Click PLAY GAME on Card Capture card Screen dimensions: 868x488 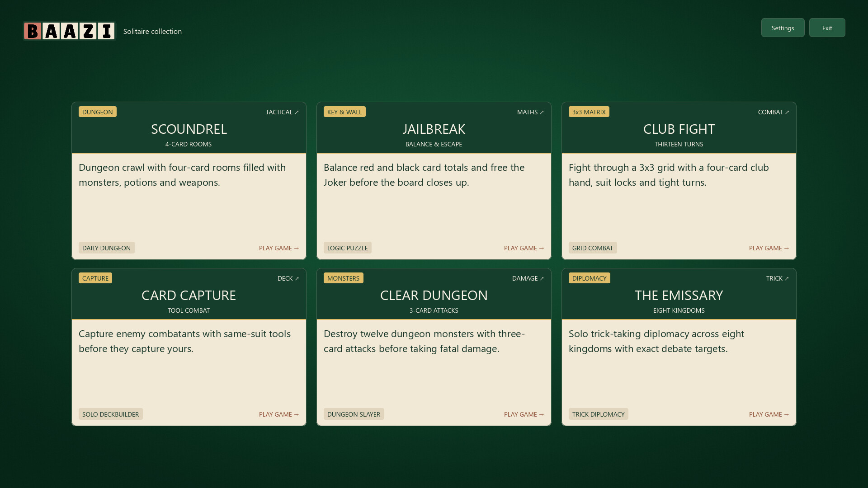(279, 414)
